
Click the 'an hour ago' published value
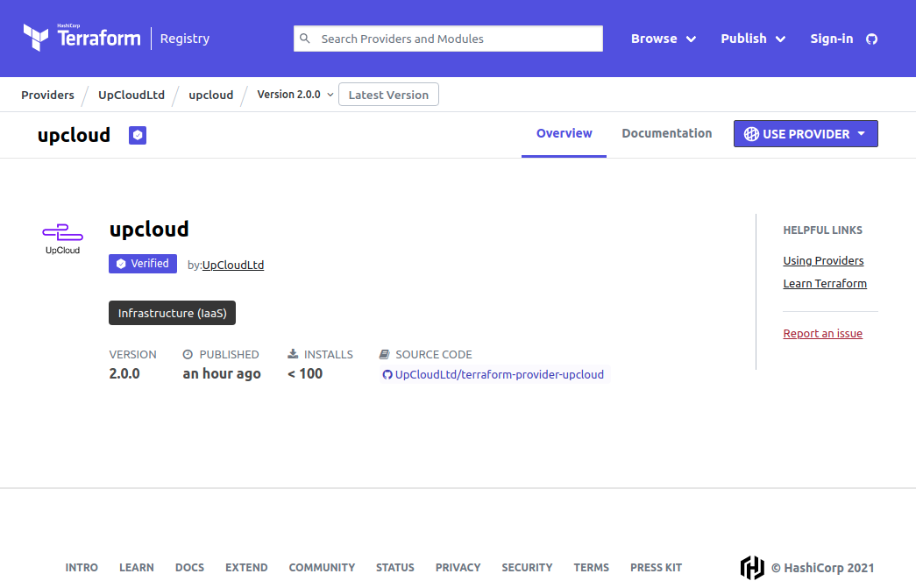pyautogui.click(x=222, y=373)
